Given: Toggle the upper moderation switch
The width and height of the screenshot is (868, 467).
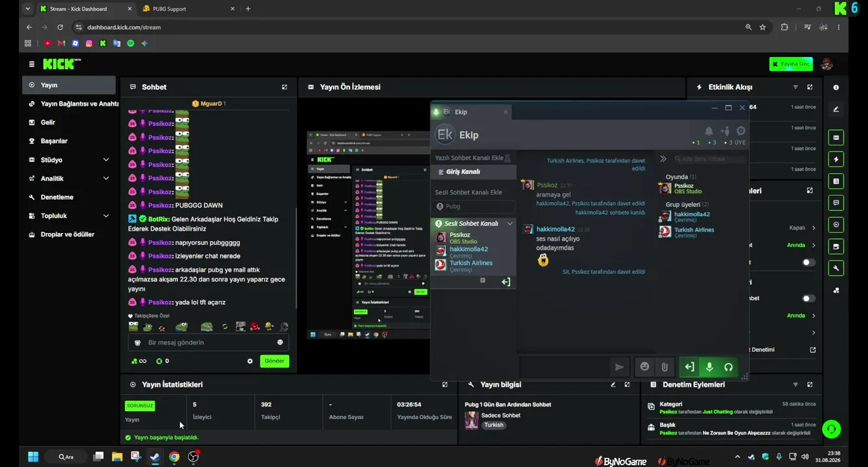Looking at the screenshot, I should (809, 263).
